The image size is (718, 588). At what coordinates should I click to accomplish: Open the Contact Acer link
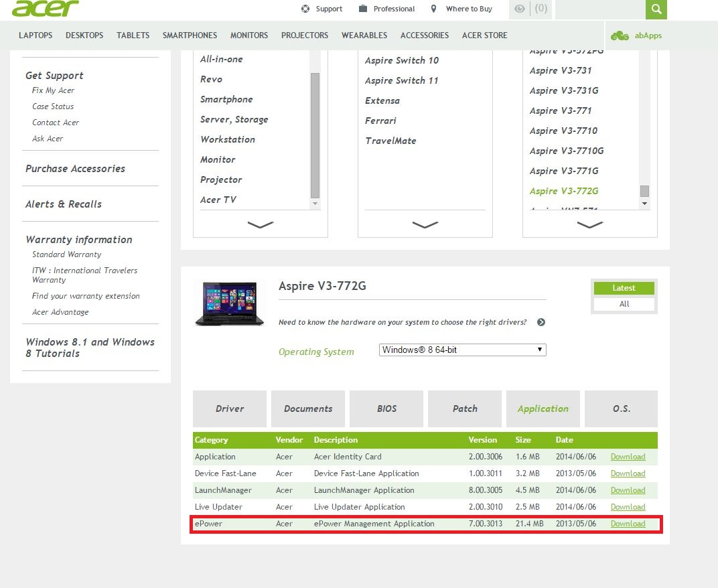coord(56,123)
